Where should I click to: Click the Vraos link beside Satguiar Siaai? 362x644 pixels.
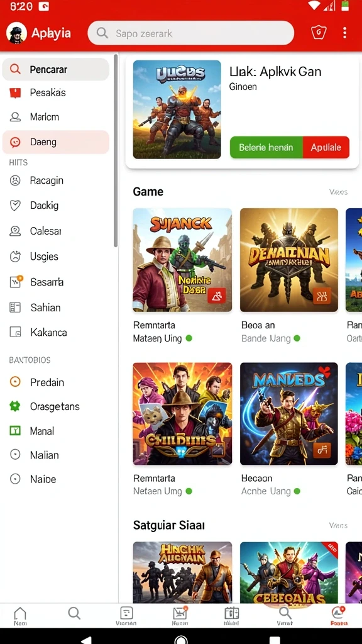[x=338, y=525]
